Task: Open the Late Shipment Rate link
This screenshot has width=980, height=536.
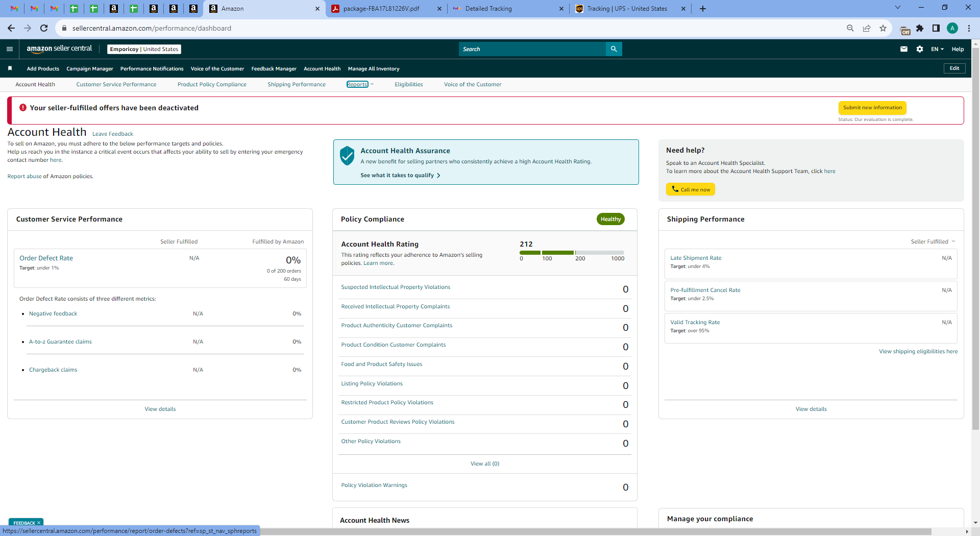Action: (696, 258)
